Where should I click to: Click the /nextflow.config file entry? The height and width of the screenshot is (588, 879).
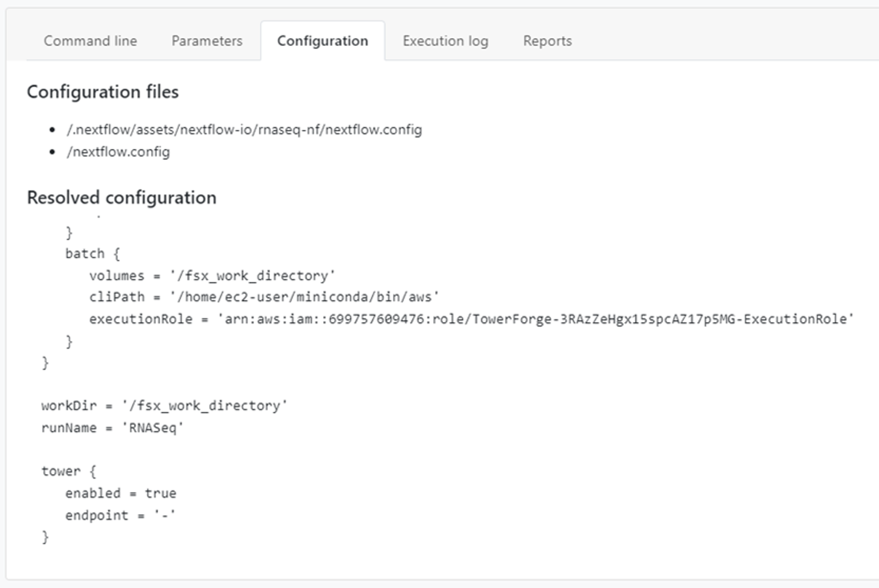click(118, 152)
